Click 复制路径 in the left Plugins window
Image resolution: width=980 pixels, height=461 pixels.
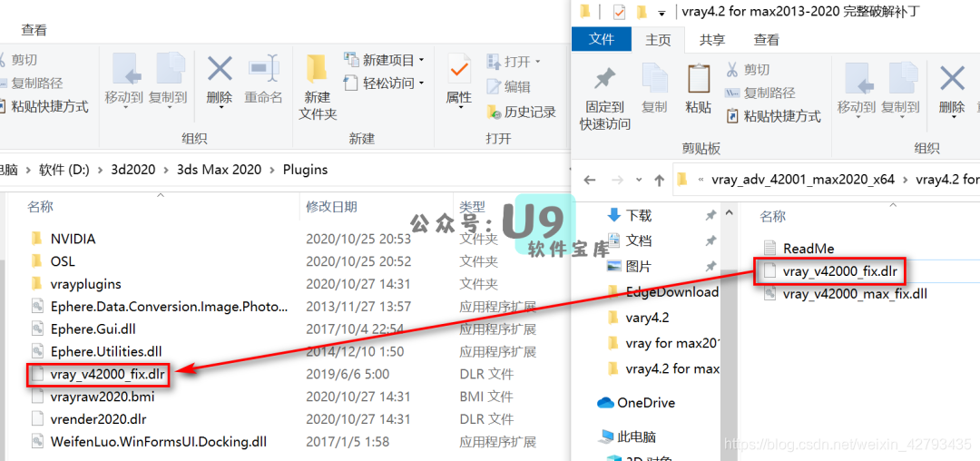(x=30, y=83)
